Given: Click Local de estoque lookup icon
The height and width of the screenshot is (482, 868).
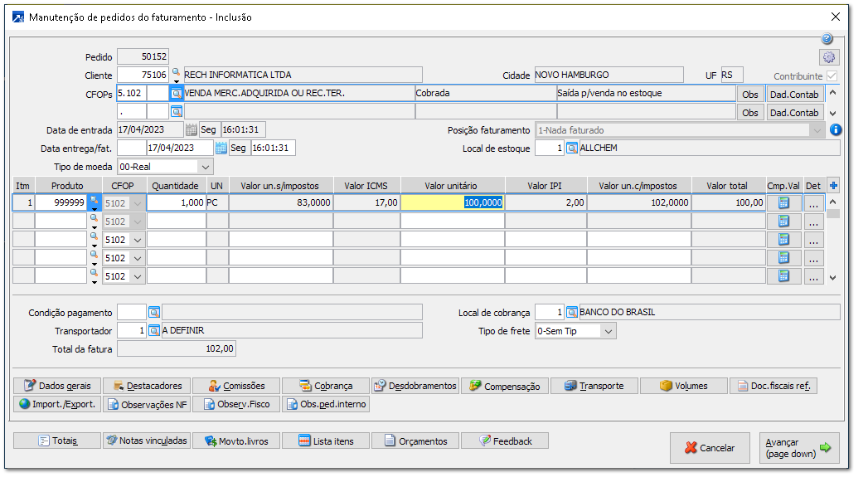Looking at the screenshot, I should point(572,148).
